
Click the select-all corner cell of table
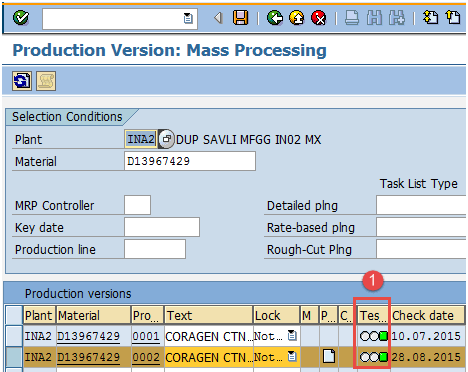click(14, 315)
